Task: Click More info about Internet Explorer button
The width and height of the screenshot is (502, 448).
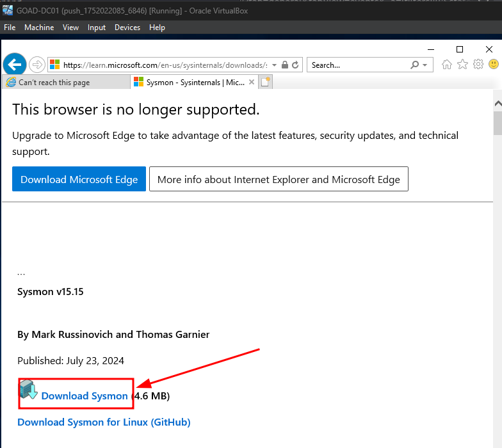Action: [279, 179]
